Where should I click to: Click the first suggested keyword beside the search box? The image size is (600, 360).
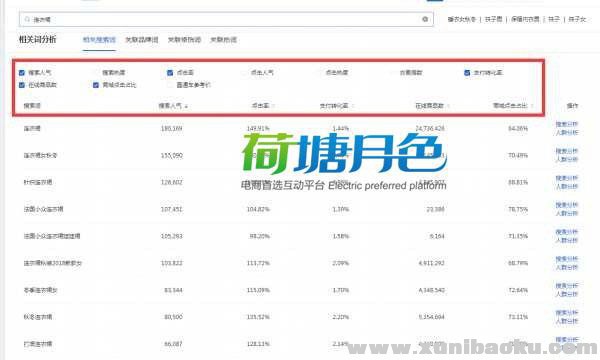(462, 19)
